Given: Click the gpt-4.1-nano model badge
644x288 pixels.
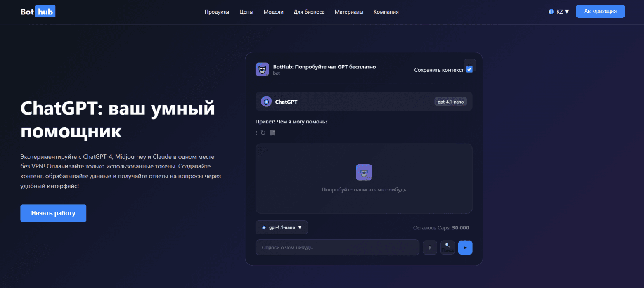Looking at the screenshot, I should [x=450, y=101].
